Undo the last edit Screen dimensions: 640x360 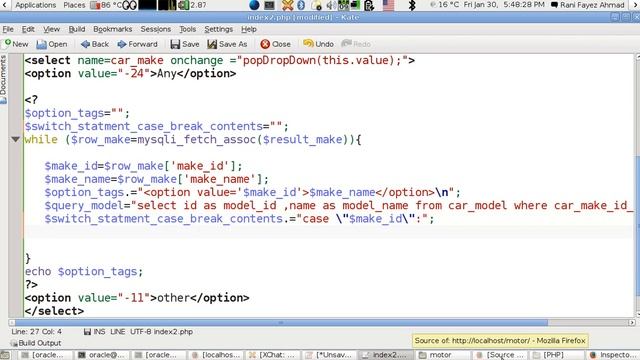pyautogui.click(x=318, y=44)
